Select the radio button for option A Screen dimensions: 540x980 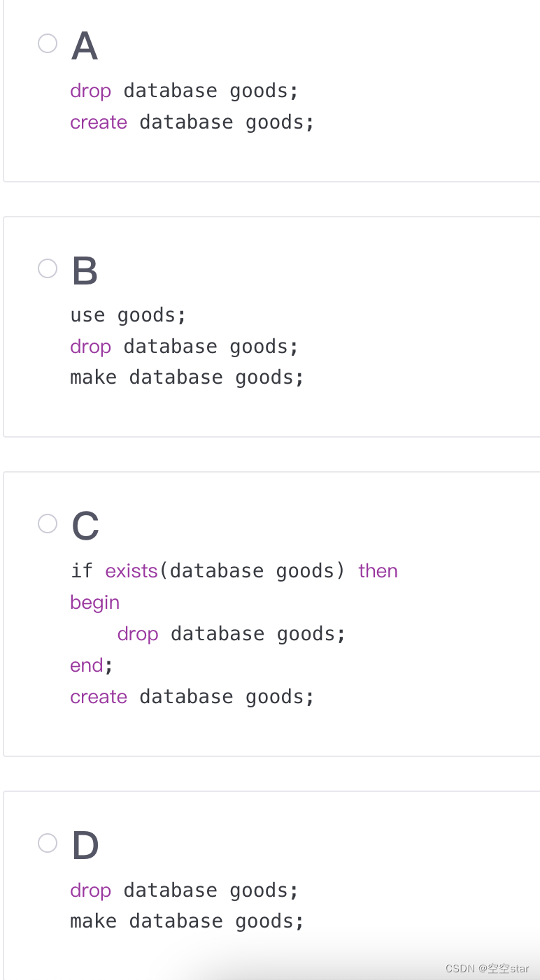pyautogui.click(x=48, y=43)
